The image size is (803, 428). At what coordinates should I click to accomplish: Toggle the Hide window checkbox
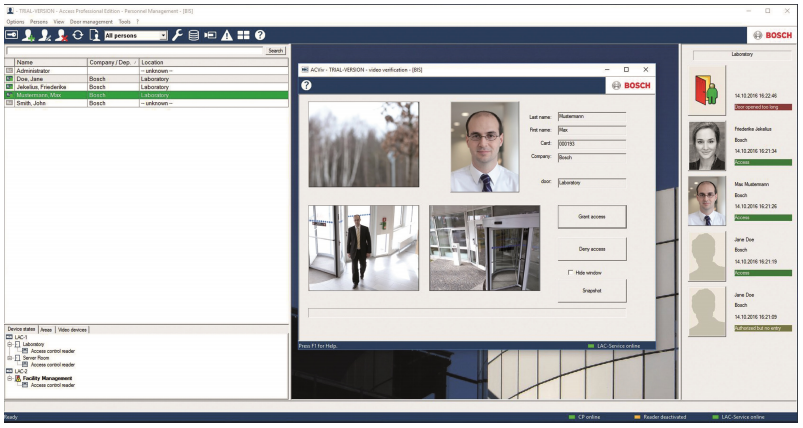[570, 273]
